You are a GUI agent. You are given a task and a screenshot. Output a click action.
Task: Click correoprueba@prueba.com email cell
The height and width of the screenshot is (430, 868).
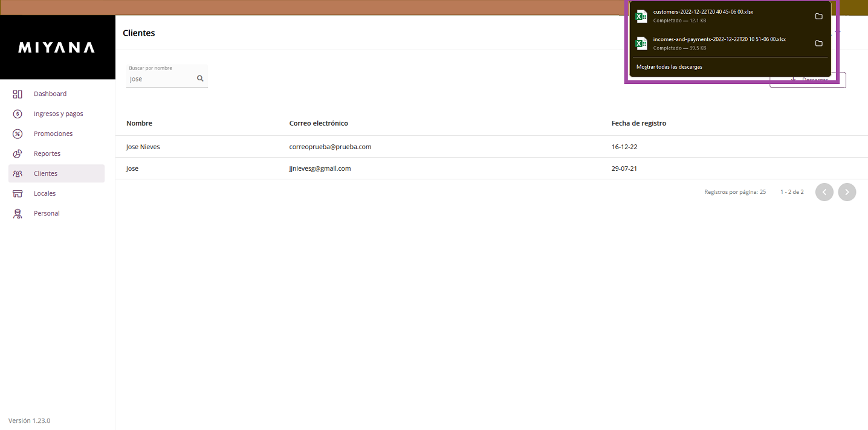pos(330,147)
